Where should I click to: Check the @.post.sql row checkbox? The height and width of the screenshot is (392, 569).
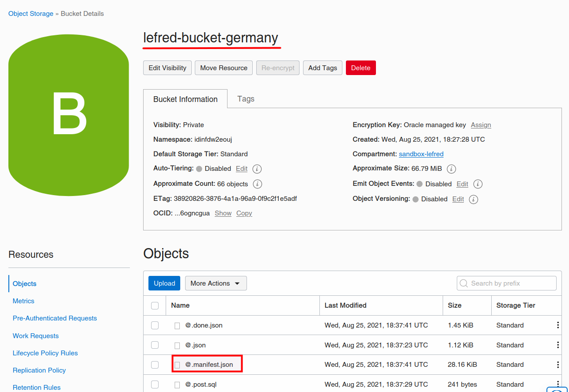pyautogui.click(x=155, y=384)
